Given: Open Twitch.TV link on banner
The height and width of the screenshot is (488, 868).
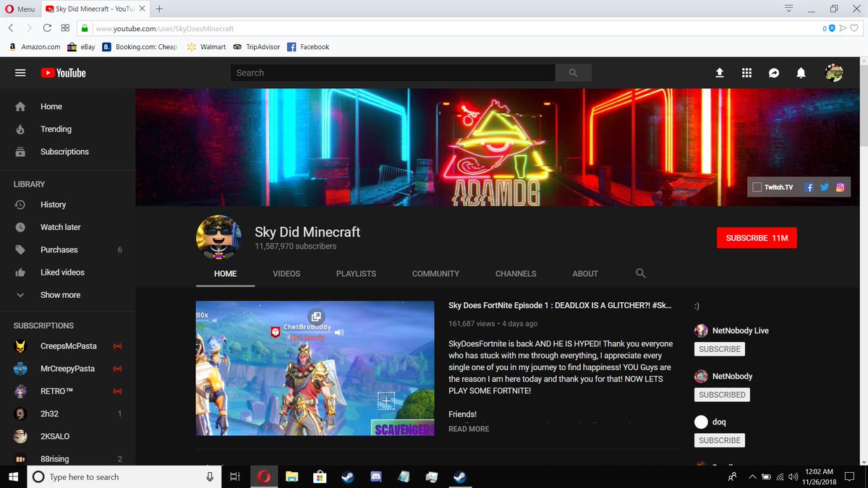Looking at the screenshot, I should [773, 187].
